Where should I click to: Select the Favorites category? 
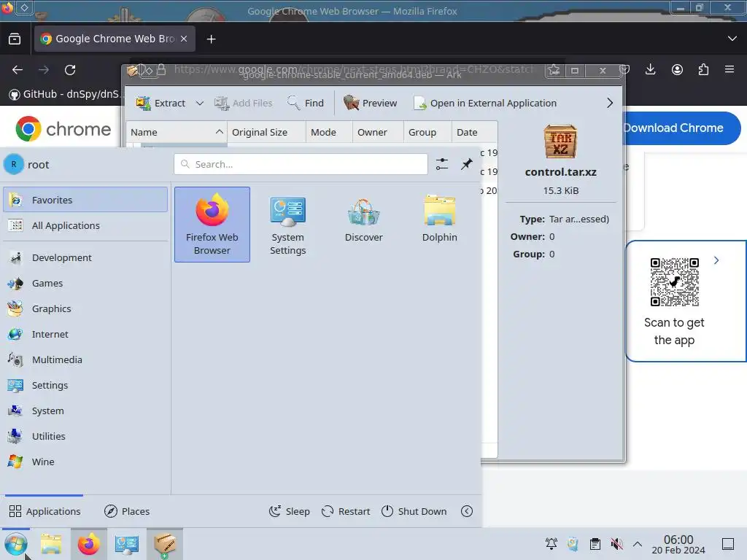point(85,200)
